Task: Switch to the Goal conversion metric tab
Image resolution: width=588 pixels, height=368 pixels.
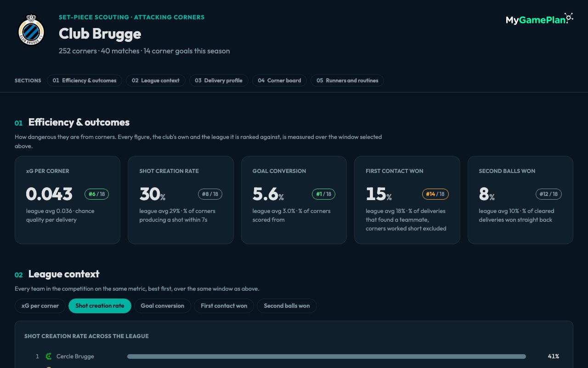Action: click(x=163, y=306)
